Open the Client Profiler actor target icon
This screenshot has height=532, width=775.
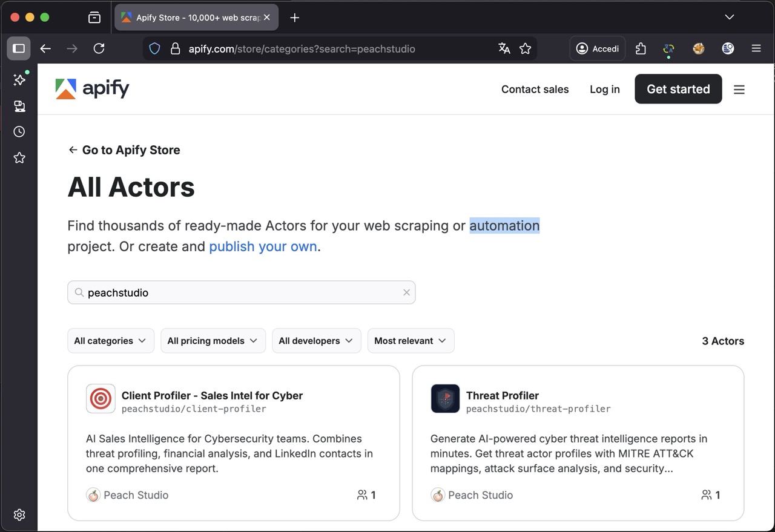point(101,398)
